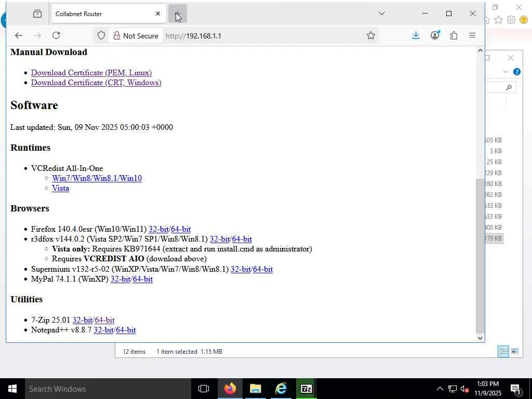Image resolution: width=532 pixels, height=399 pixels.
Task: Open the extensions puzzle icon
Action: click(x=454, y=35)
